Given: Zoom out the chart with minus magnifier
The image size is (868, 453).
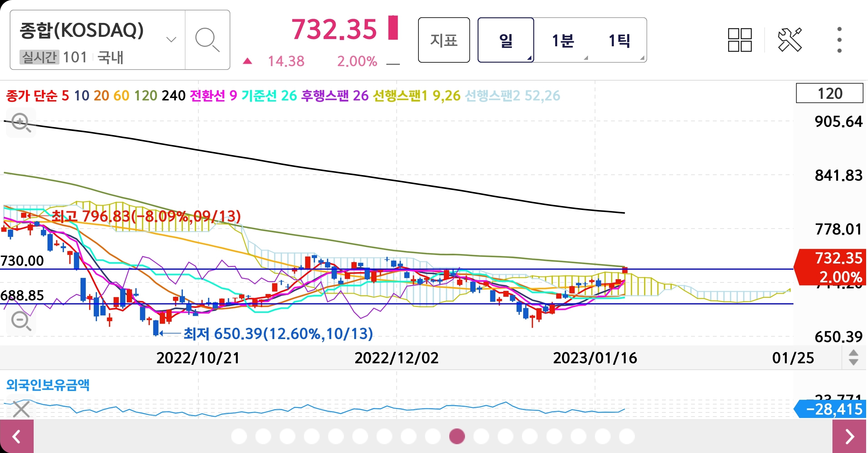Looking at the screenshot, I should pos(21,320).
